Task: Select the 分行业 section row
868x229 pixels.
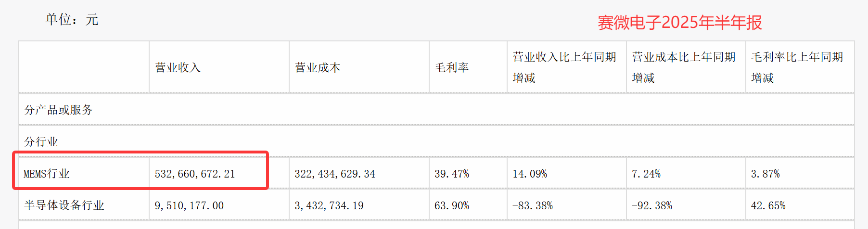Action: click(41, 141)
